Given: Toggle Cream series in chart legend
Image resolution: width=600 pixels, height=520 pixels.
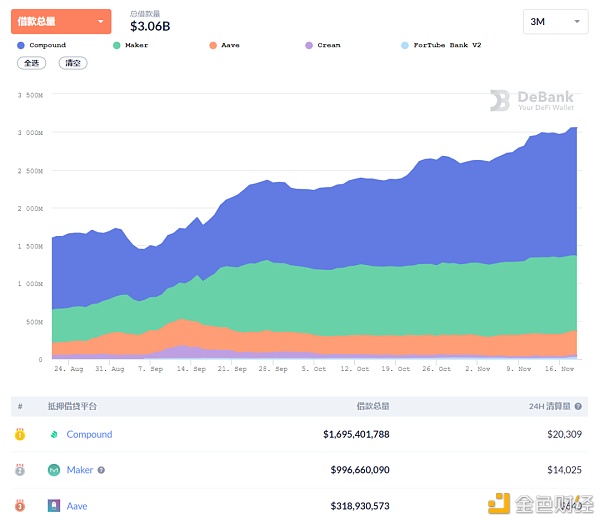Looking at the screenshot, I should (x=323, y=45).
